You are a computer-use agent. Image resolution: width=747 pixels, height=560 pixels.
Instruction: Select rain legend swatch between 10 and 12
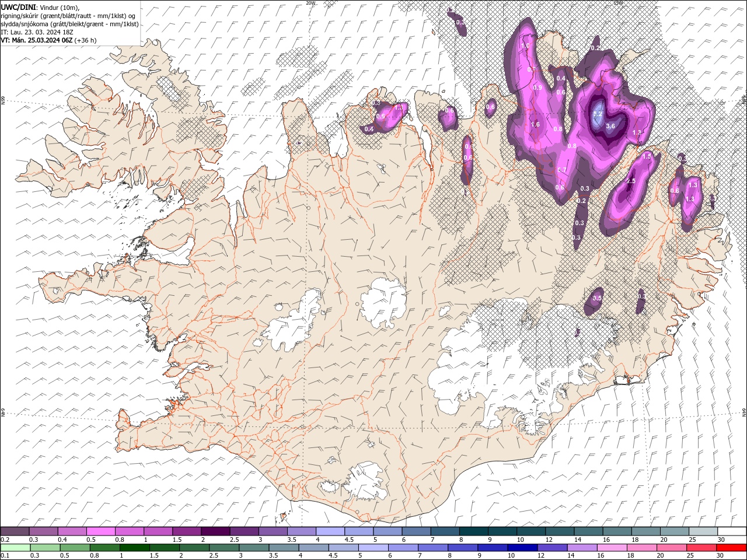tap(523, 547)
